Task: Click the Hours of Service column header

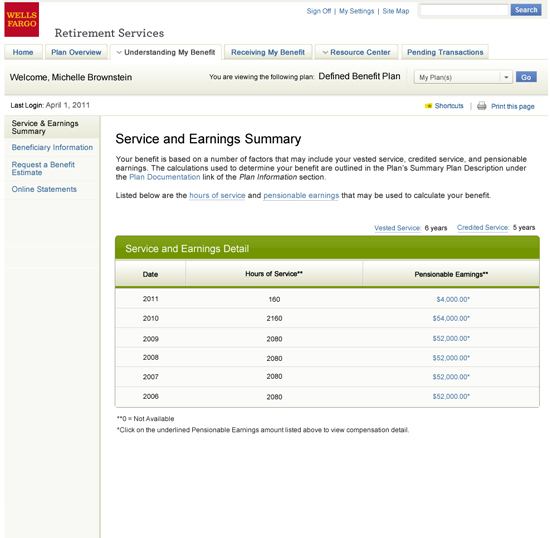Action: 274,274
